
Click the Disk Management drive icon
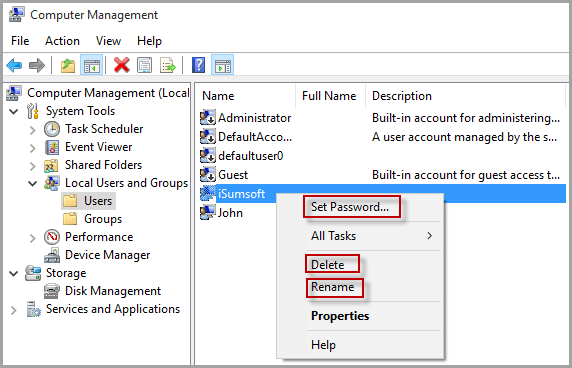[x=52, y=291]
